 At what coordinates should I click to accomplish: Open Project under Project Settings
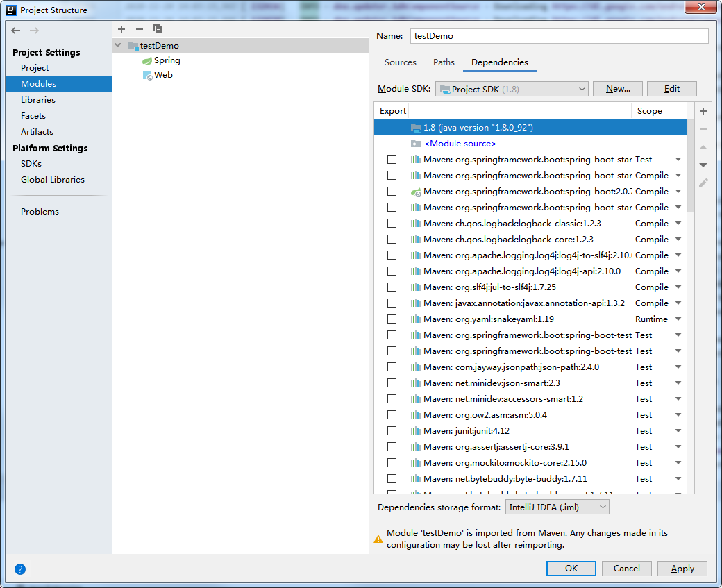pyautogui.click(x=35, y=68)
